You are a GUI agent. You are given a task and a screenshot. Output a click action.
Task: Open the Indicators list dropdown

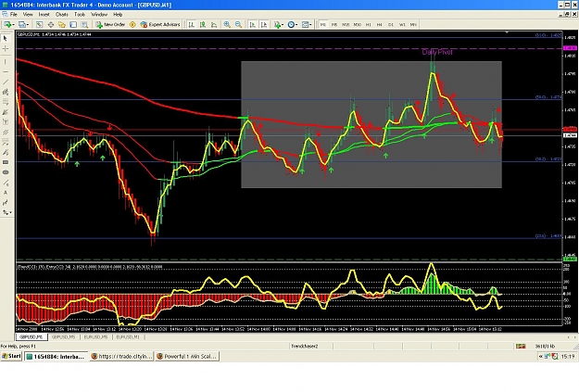coord(279,24)
